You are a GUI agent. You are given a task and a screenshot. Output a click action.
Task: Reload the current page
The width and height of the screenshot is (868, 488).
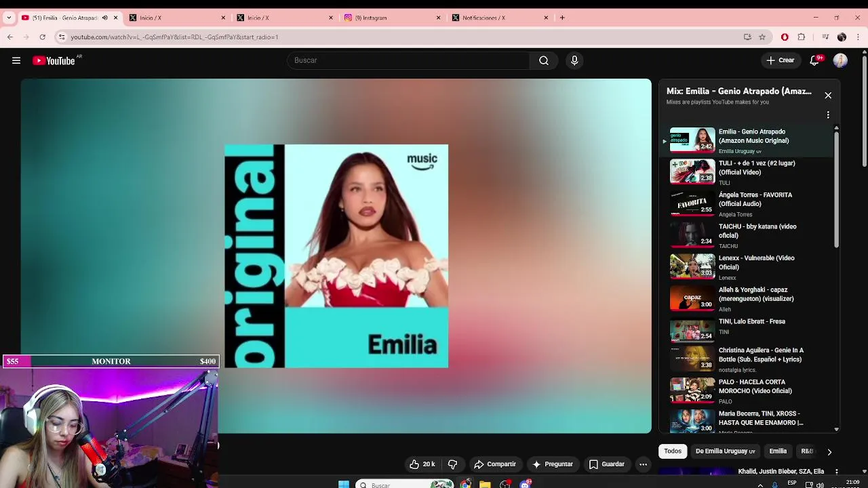(43, 37)
